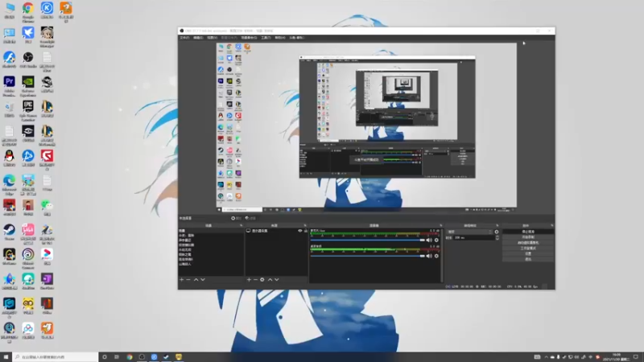Move source up with the Sources panel up arrow
Viewport: 644px width, 362px height.
[270, 279]
